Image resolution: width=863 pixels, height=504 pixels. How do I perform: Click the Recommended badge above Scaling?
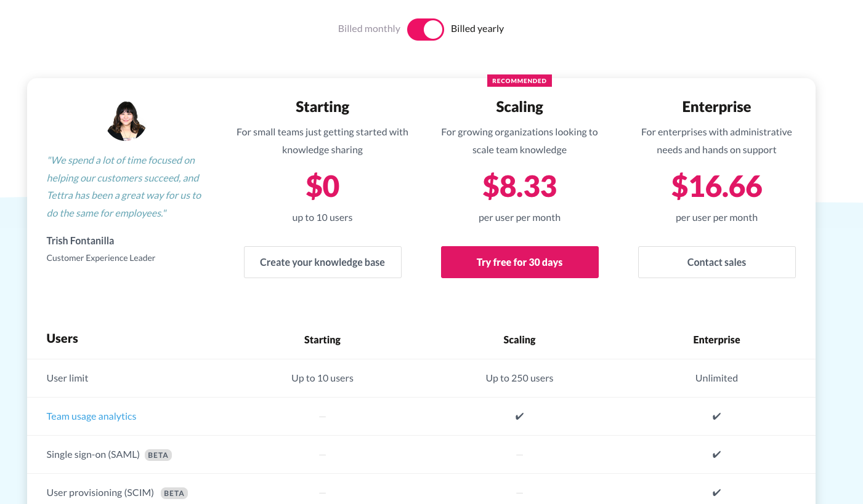pyautogui.click(x=519, y=81)
